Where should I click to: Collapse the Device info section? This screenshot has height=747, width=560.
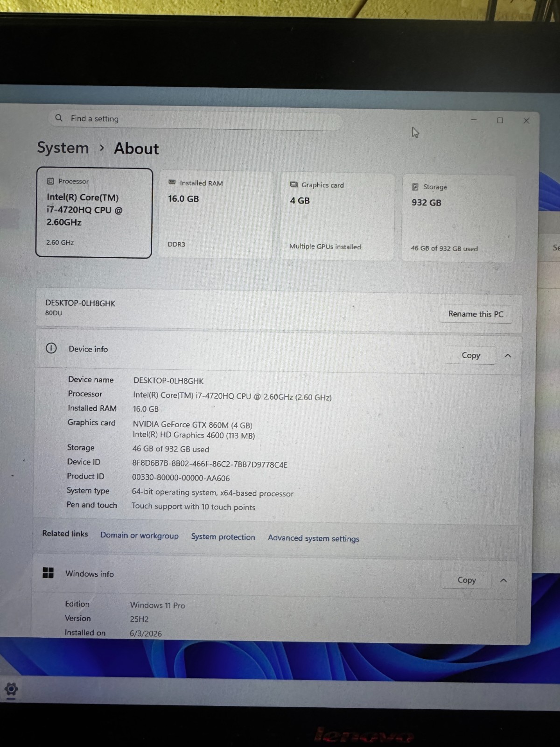508,356
